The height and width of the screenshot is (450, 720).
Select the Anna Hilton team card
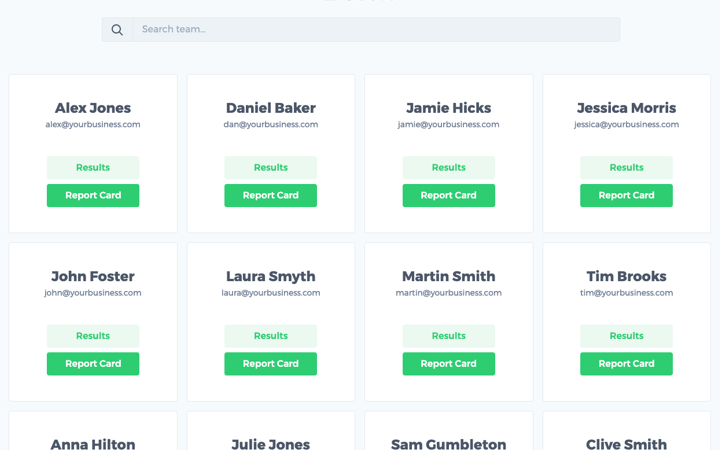(93, 431)
